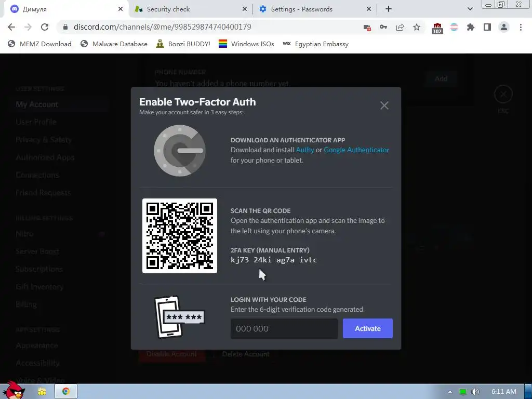Open Chrome three-dot menu

point(521,27)
